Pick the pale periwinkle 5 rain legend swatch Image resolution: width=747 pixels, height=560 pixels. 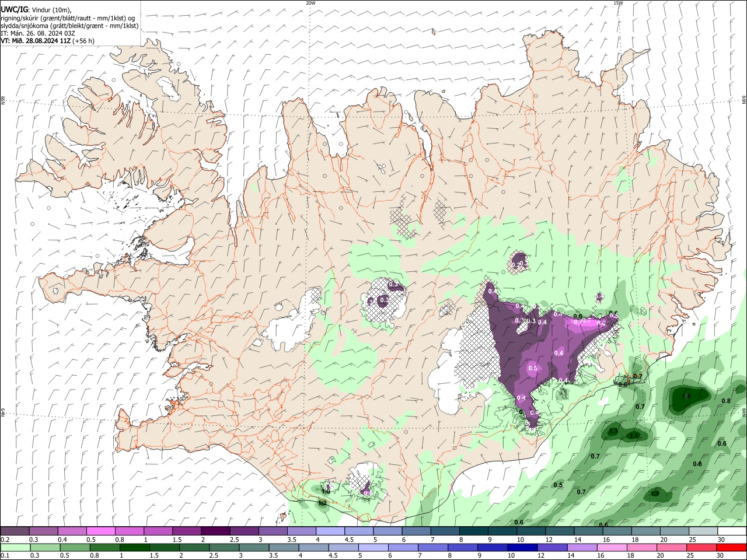(x=373, y=548)
